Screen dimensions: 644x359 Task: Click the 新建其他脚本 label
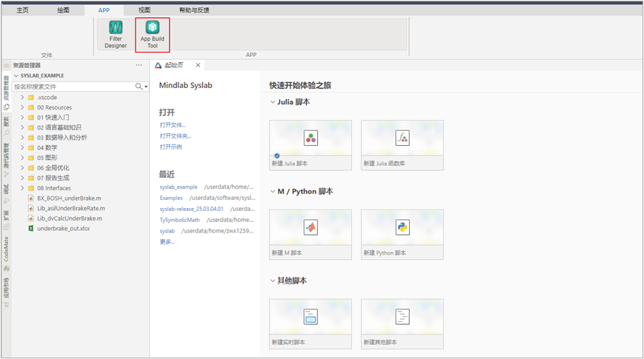(380, 342)
